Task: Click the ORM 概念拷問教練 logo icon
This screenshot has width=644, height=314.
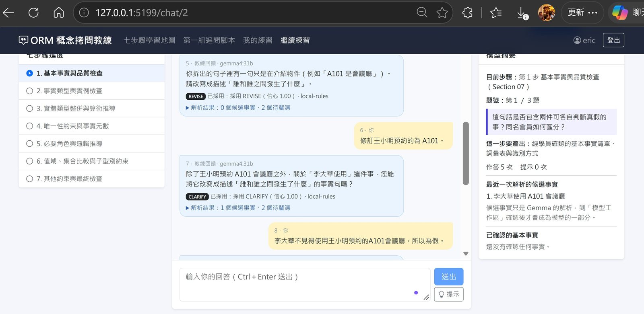Action: 23,40
